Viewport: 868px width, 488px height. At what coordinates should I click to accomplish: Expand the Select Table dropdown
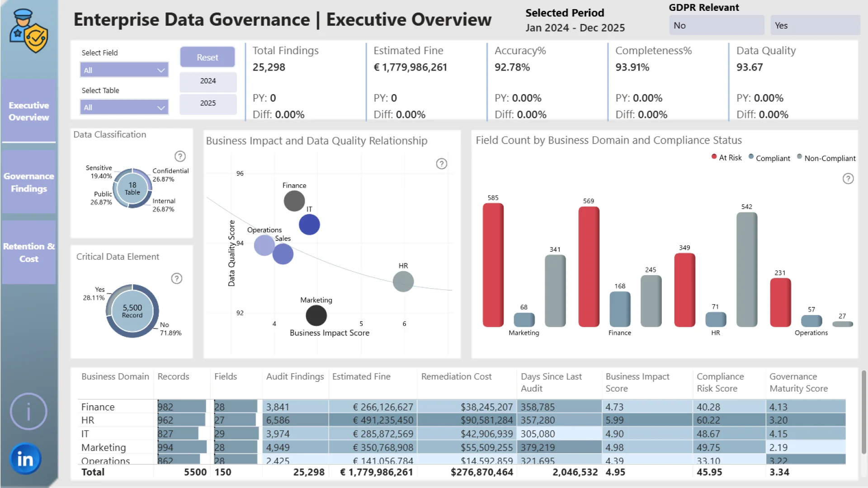pos(124,108)
